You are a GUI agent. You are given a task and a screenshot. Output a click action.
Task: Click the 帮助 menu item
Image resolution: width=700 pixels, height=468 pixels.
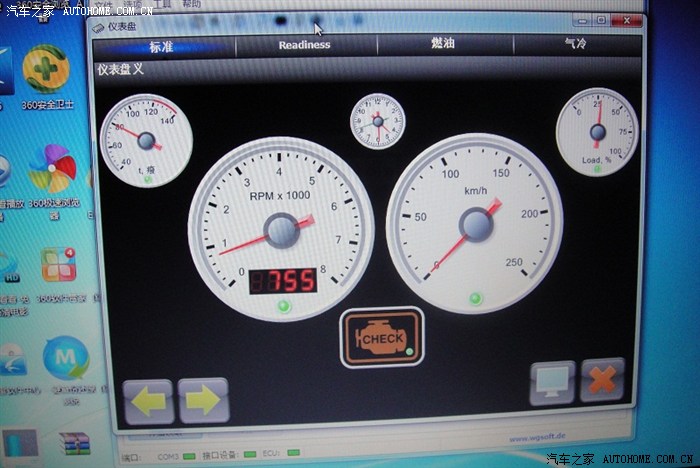pyautogui.click(x=192, y=5)
